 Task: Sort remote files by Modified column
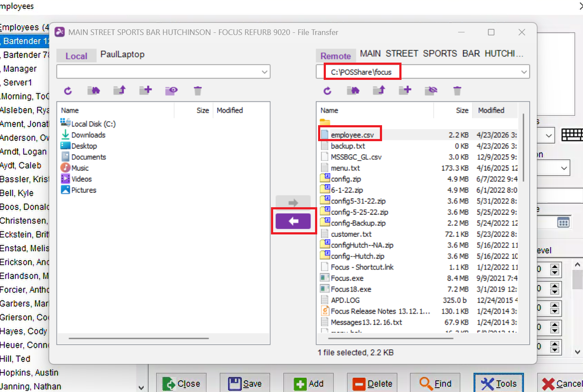tap(491, 111)
